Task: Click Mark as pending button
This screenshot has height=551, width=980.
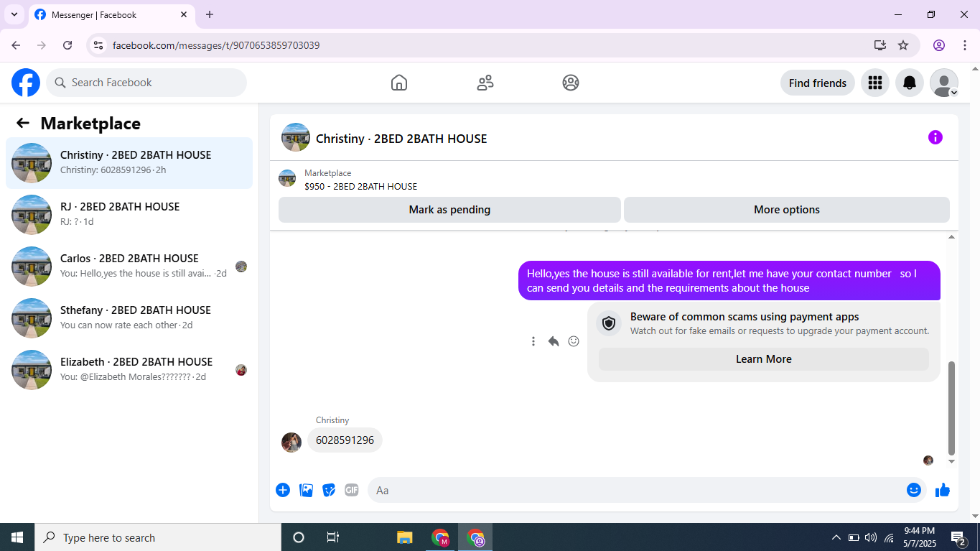Action: [449, 210]
